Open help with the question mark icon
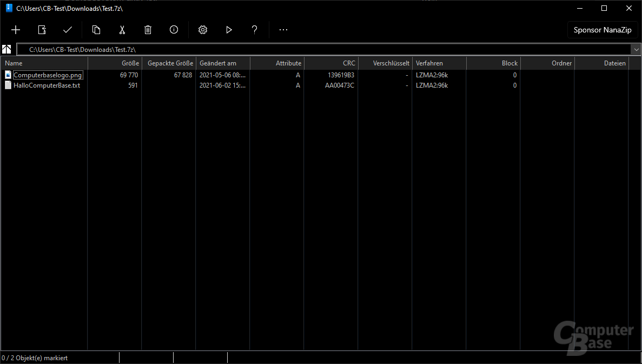This screenshot has height=364, width=642. point(255,30)
